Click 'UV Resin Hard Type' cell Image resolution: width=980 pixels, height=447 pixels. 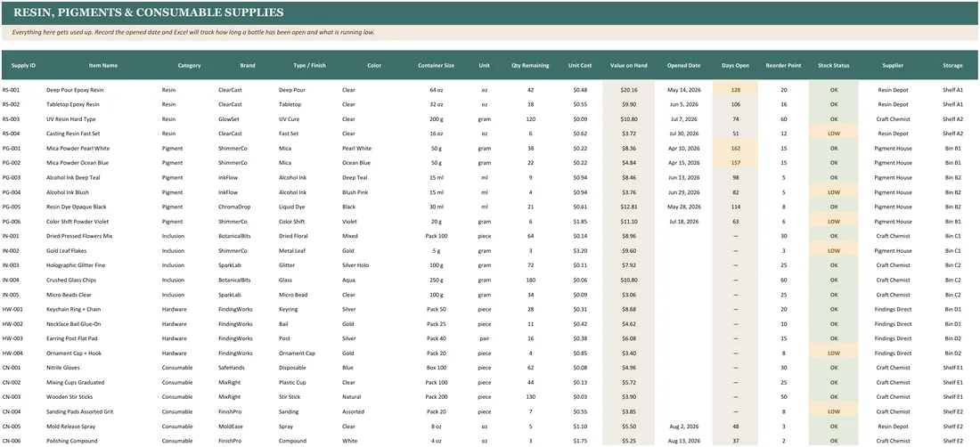(x=70, y=118)
